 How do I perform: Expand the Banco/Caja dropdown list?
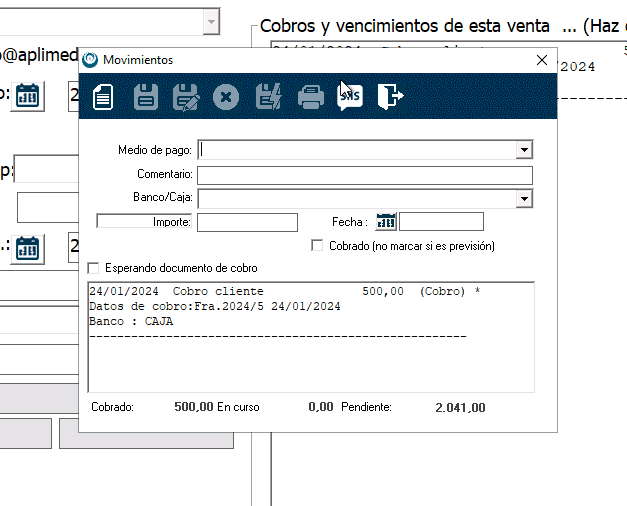524,198
